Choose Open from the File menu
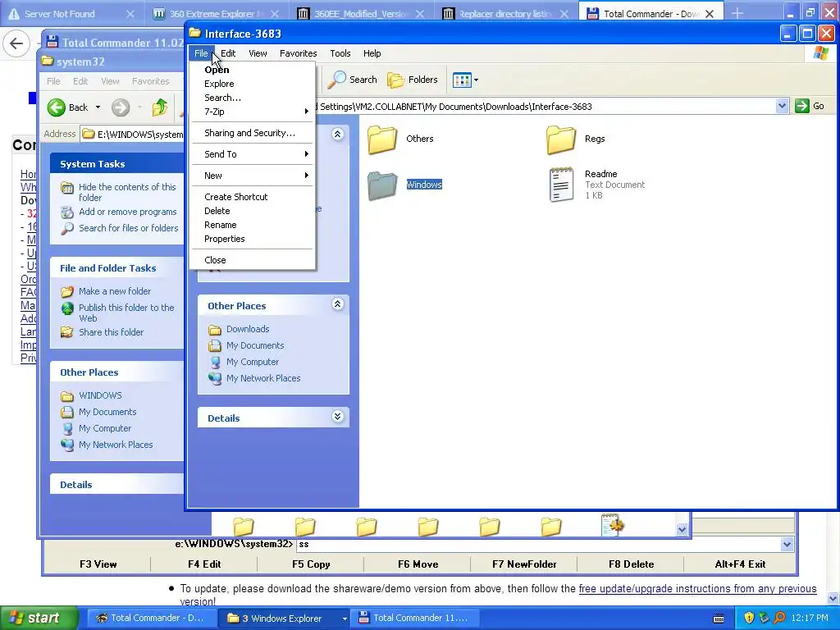The image size is (840, 630). click(252, 70)
